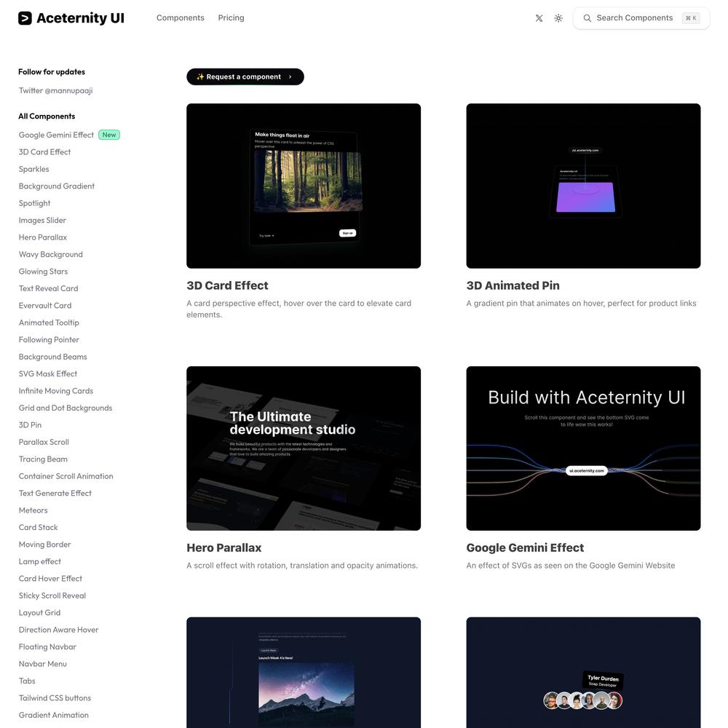Screen dimensions: 728x728
Task: Open the Hero Parallax card title
Action: pos(223,548)
